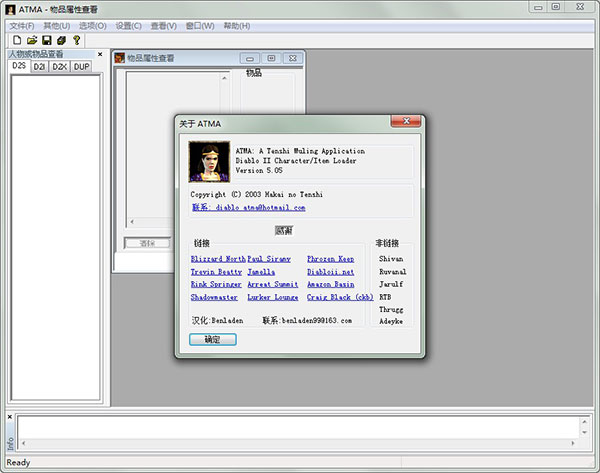The height and width of the screenshot is (473, 600).
Task: Open the Phrozen Keep link
Action: click(x=330, y=259)
